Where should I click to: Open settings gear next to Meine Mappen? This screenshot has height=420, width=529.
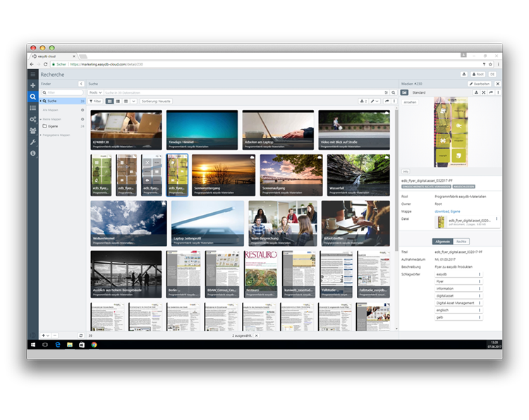tap(83, 119)
